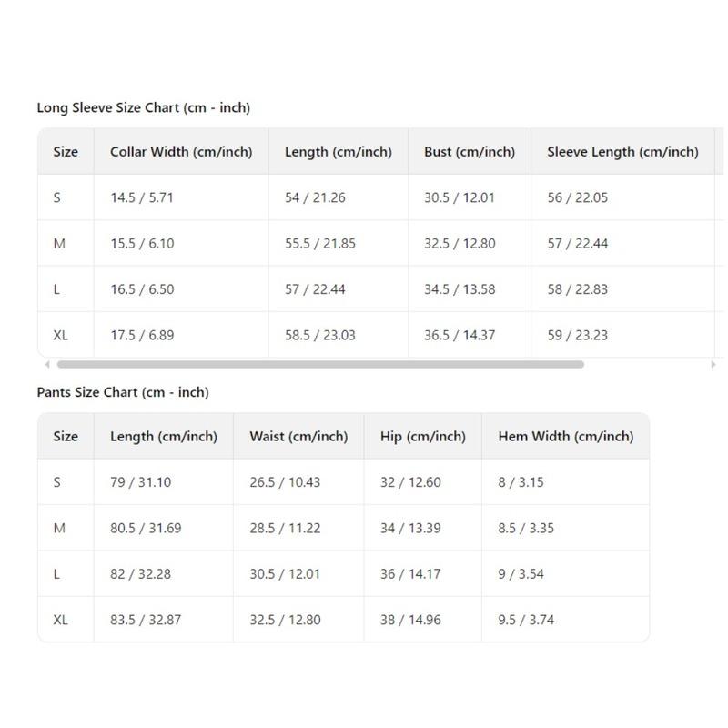Select the 14.5 / 5.71 collar width cell
The height and width of the screenshot is (728, 728).
point(141,197)
